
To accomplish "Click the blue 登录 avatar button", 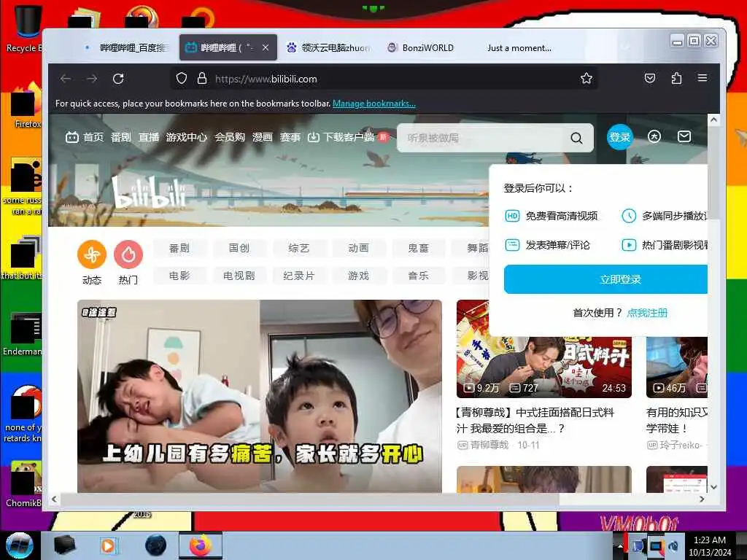I will (x=620, y=137).
